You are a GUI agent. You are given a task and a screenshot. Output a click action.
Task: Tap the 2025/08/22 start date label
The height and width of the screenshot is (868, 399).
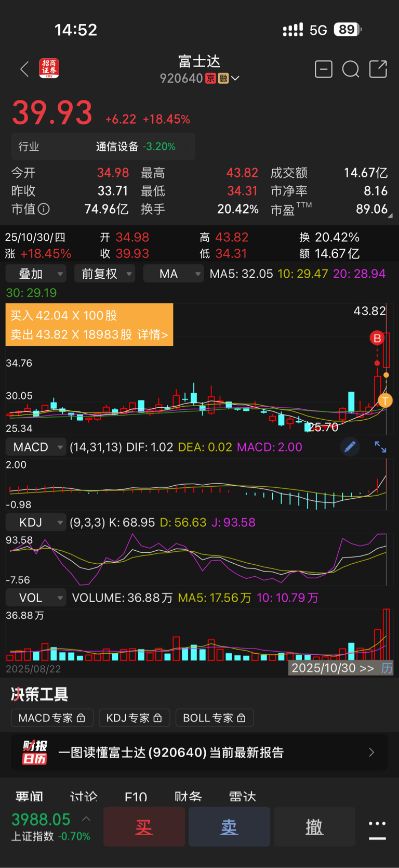point(33,669)
